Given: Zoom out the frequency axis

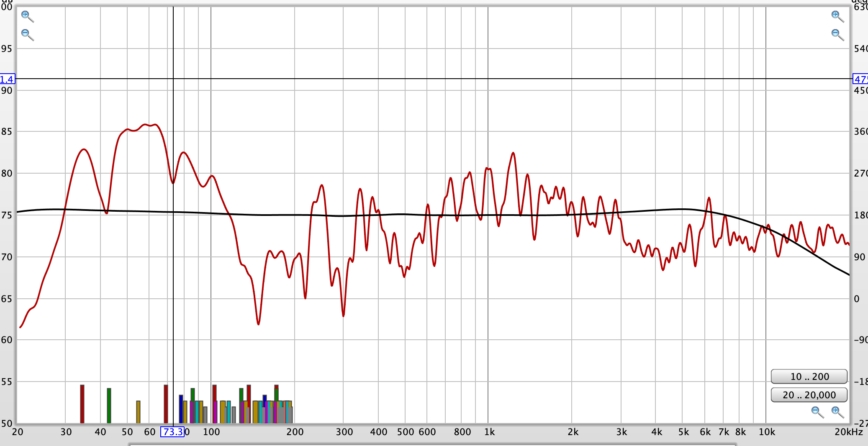Looking at the screenshot, I should coord(817,412).
